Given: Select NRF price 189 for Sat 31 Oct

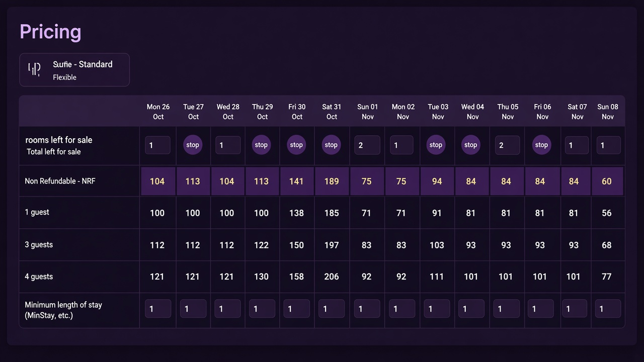Looking at the screenshot, I should (x=332, y=182).
